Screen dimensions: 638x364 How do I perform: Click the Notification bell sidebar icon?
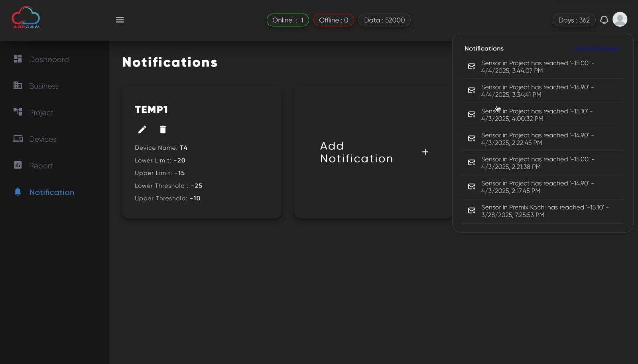pyautogui.click(x=18, y=192)
